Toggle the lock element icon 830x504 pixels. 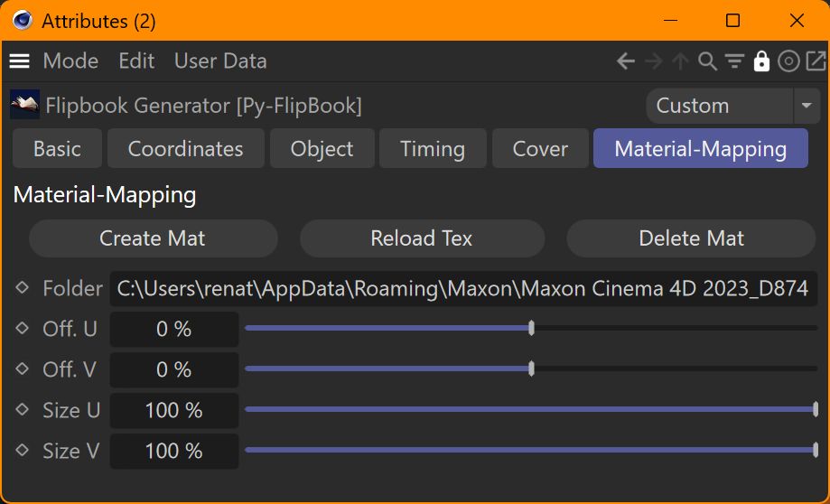point(761,61)
